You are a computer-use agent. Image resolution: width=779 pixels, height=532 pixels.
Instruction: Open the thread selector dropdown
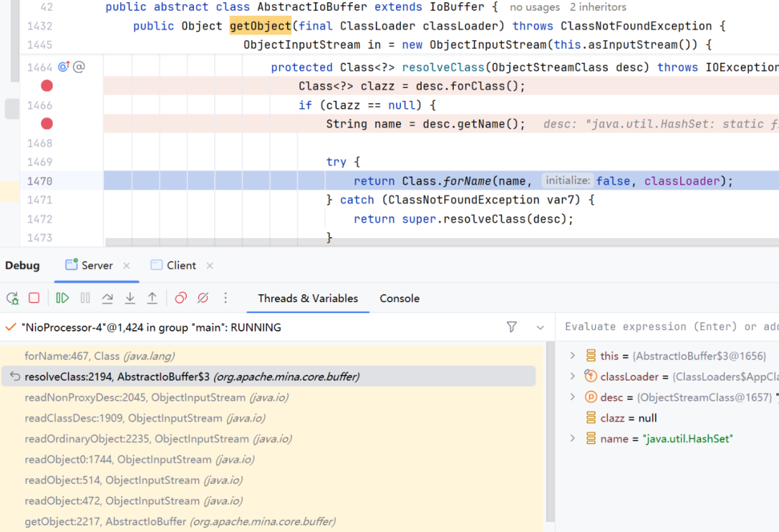coord(540,327)
